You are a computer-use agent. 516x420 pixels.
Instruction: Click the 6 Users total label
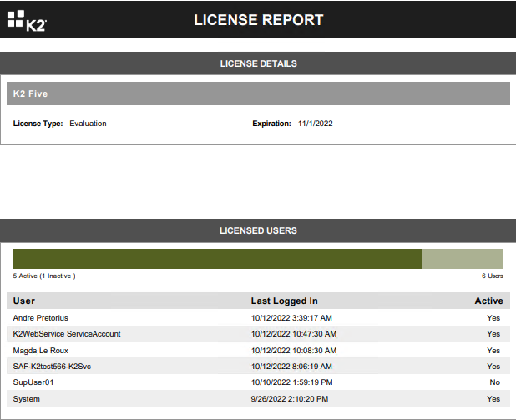click(x=493, y=276)
